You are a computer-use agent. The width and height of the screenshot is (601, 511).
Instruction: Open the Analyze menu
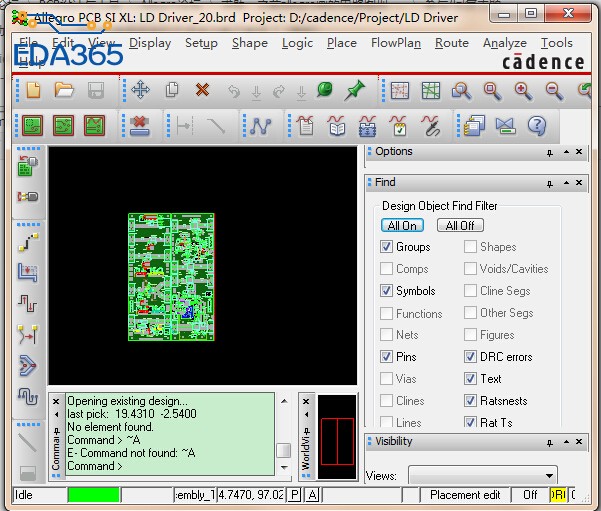(504, 43)
